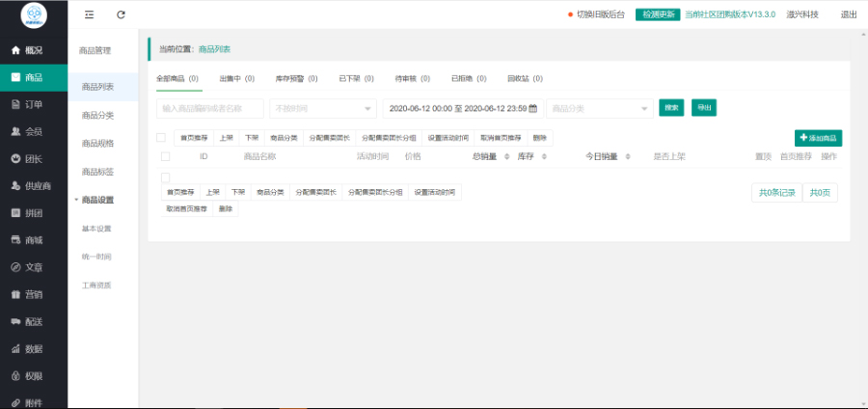Open the 不按时间 time filter dropdown
The height and width of the screenshot is (409, 868).
[322, 108]
